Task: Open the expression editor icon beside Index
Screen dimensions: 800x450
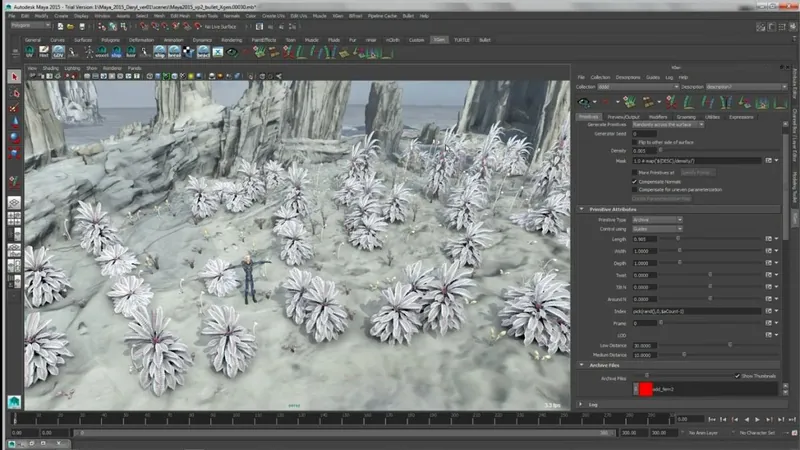Action: click(768, 311)
